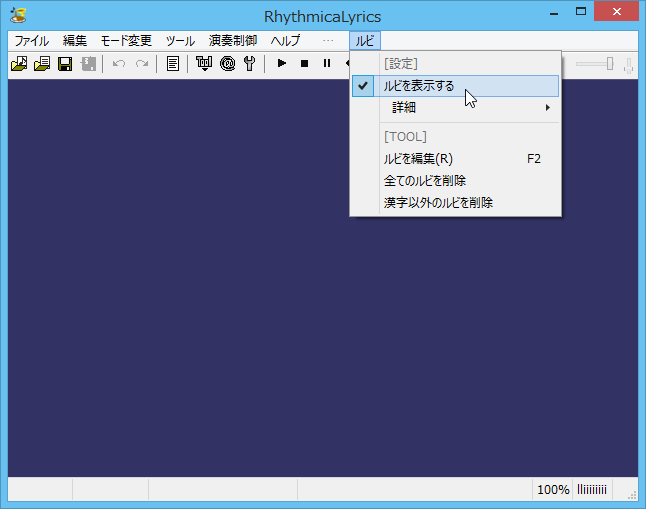Screen dimensions: 646x509
Task: Click the bar indicator in the status bar
Action: pyautogui.click(x=592, y=490)
